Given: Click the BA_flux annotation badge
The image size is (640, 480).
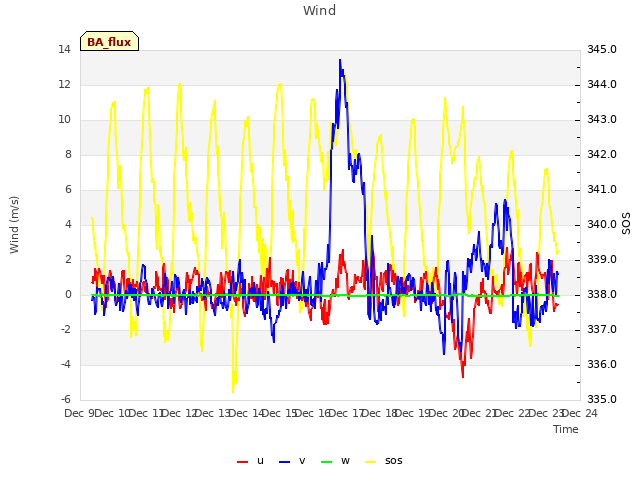Looking at the screenshot, I should pos(109,41).
